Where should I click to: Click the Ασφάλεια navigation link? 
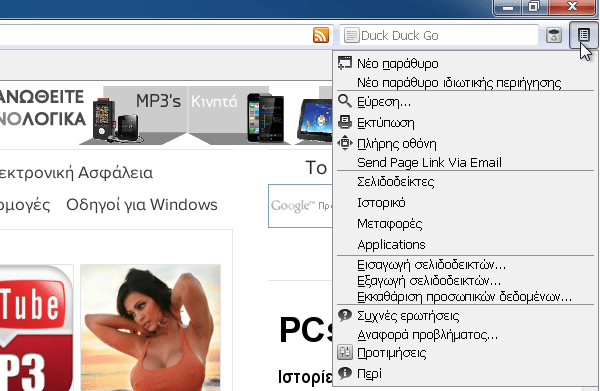115,173
